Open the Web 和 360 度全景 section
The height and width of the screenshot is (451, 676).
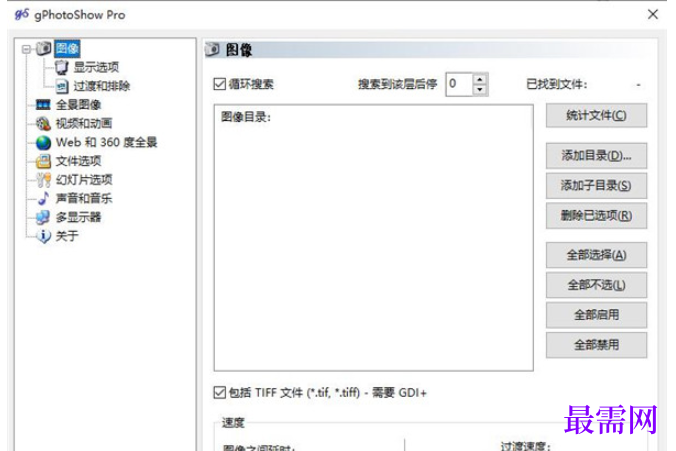click(x=106, y=142)
